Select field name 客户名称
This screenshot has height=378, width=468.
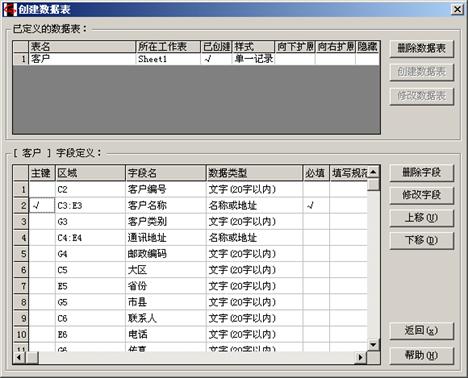(166, 206)
